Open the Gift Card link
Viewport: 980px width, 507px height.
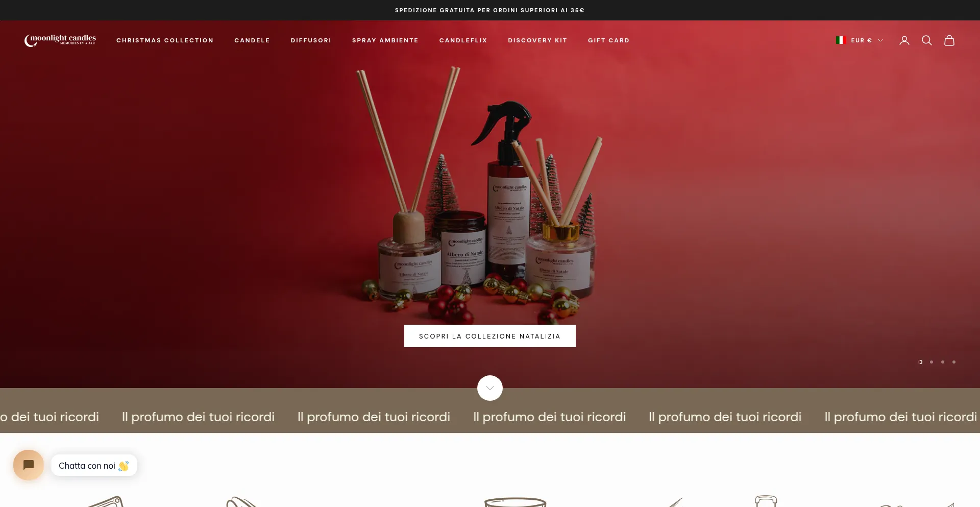tap(608, 40)
